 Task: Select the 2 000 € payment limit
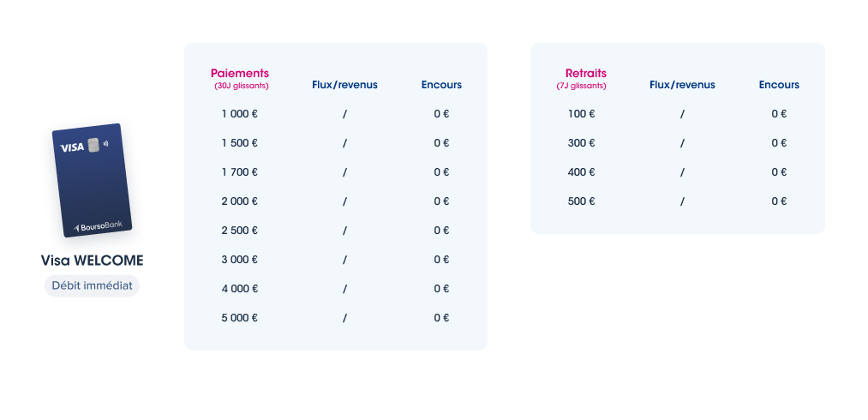(x=240, y=201)
